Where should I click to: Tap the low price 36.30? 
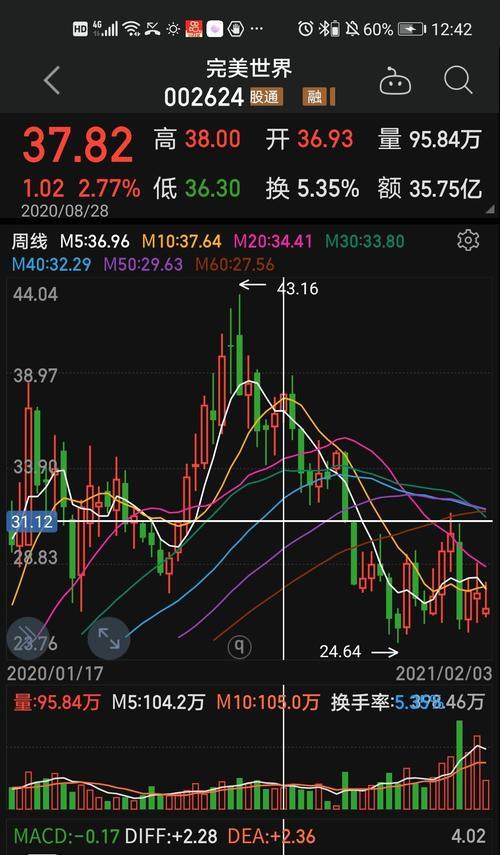pyautogui.click(x=213, y=189)
